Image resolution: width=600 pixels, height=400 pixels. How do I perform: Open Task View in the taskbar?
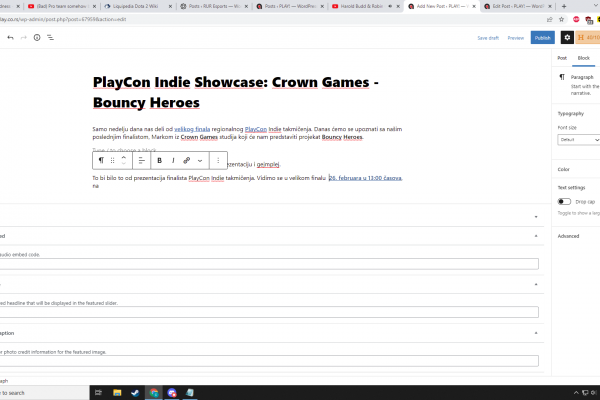[98, 392]
